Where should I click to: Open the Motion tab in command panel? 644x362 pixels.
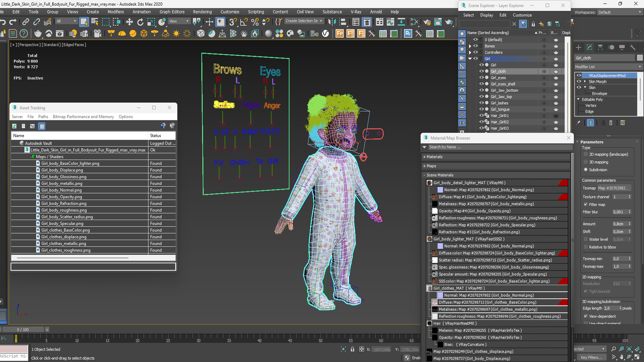tap(611, 47)
